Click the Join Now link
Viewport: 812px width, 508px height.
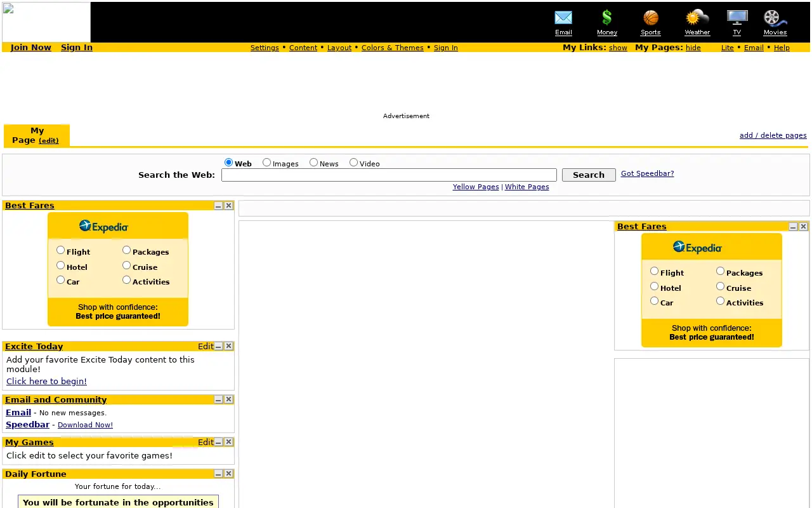31,48
